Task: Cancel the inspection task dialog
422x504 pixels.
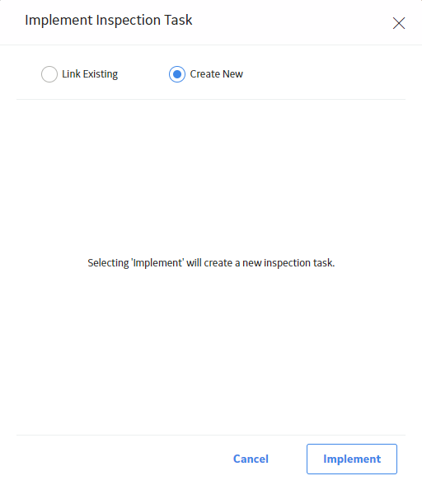Action: point(251,459)
